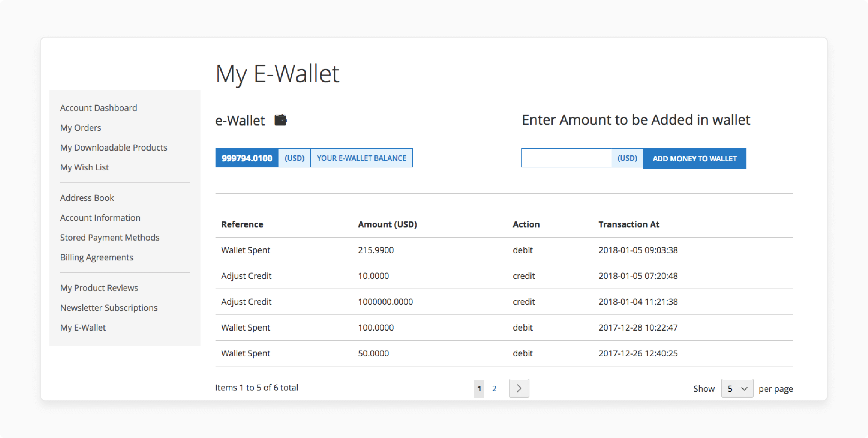
Task: Click Your E-Wallet Balance label
Action: [361, 158]
